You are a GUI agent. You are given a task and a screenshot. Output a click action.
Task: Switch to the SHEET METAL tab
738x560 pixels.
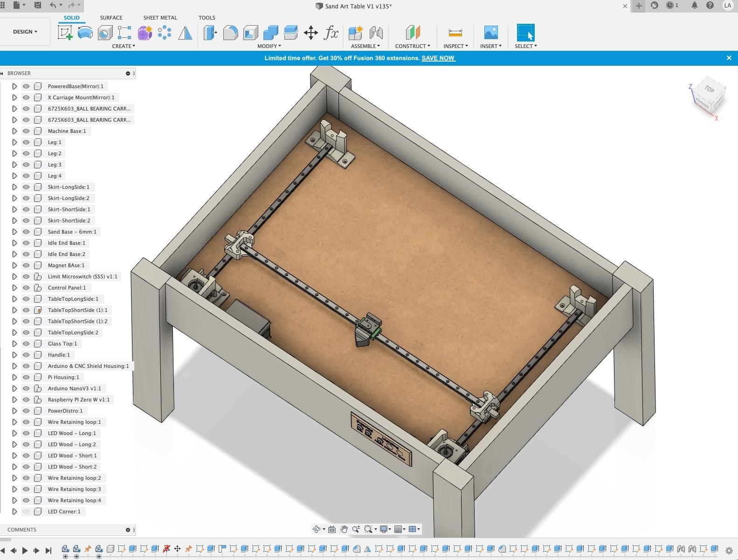tap(160, 18)
